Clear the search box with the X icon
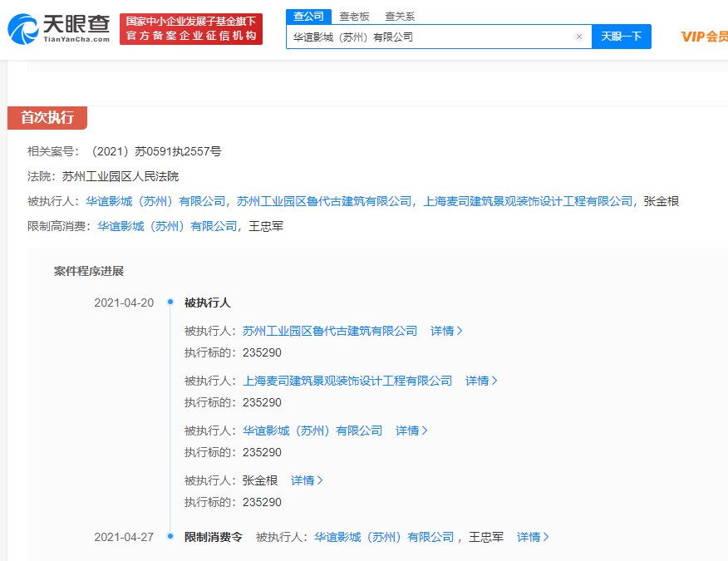 click(x=579, y=37)
